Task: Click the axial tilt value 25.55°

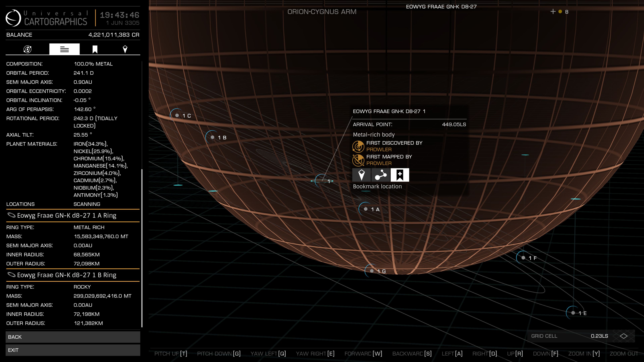Action: [x=83, y=135]
